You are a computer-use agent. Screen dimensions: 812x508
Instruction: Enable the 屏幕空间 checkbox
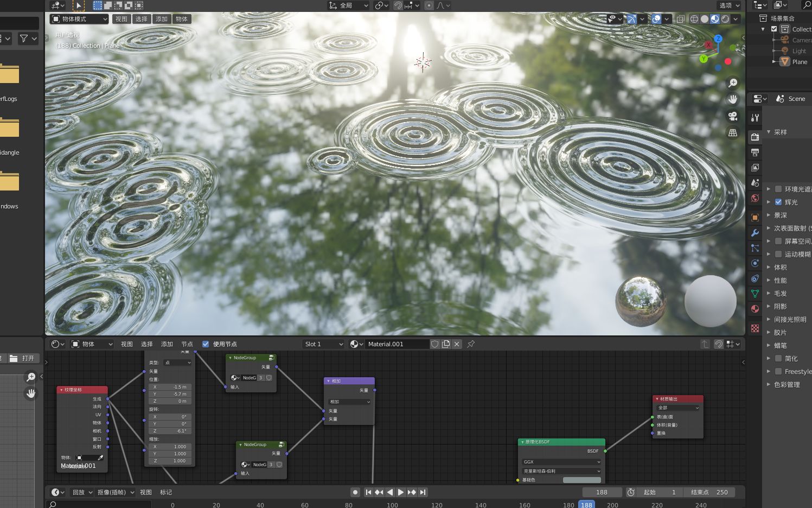[778, 241]
